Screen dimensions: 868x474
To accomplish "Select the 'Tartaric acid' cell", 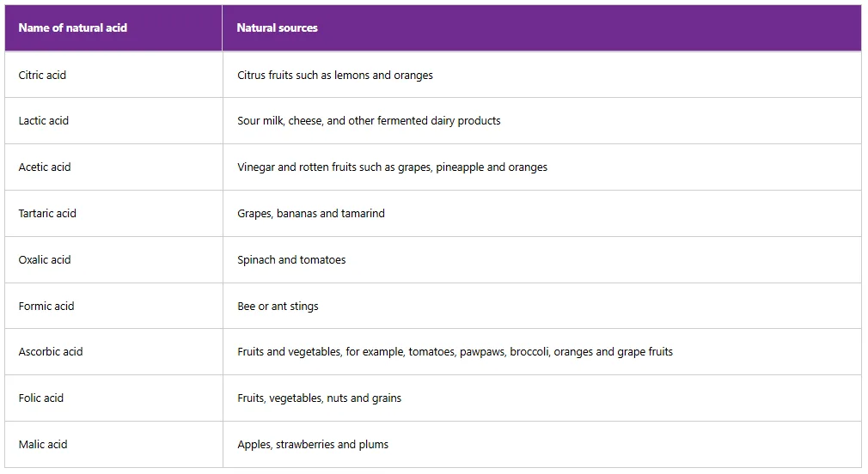I will pyautogui.click(x=47, y=214).
